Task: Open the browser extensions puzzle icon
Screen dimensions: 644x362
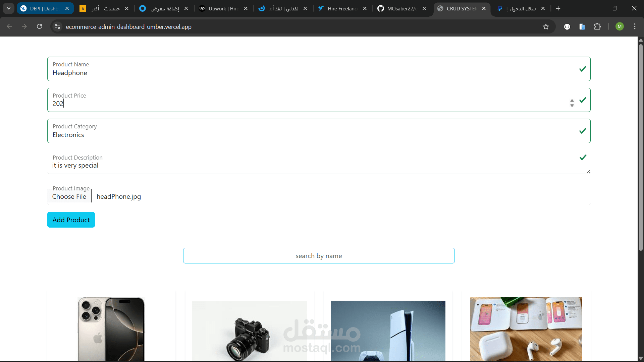Action: point(598,26)
